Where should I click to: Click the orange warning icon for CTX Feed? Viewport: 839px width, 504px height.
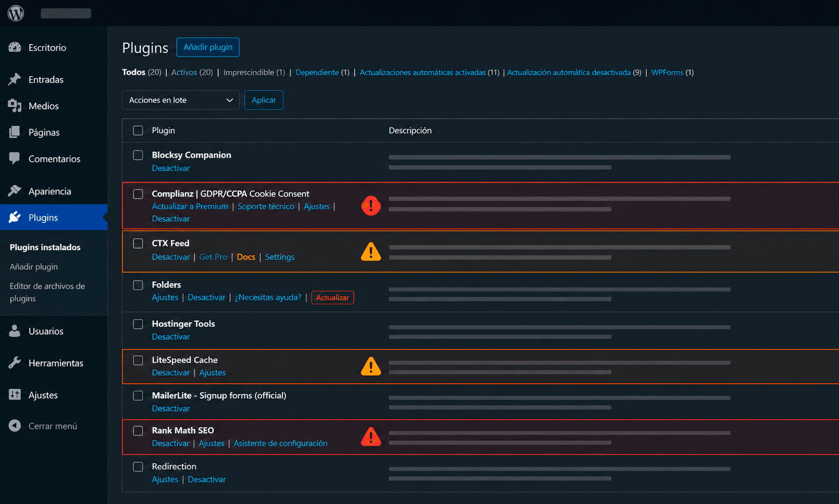[371, 251]
